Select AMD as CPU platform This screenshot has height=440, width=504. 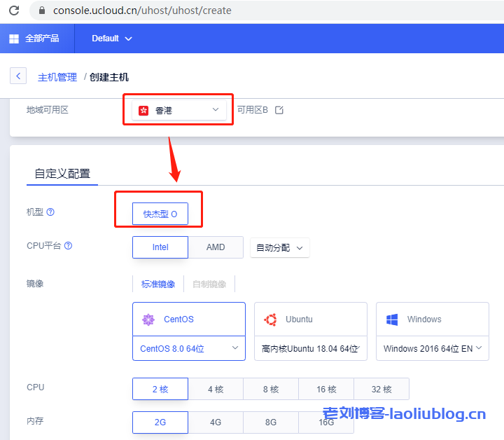(216, 247)
